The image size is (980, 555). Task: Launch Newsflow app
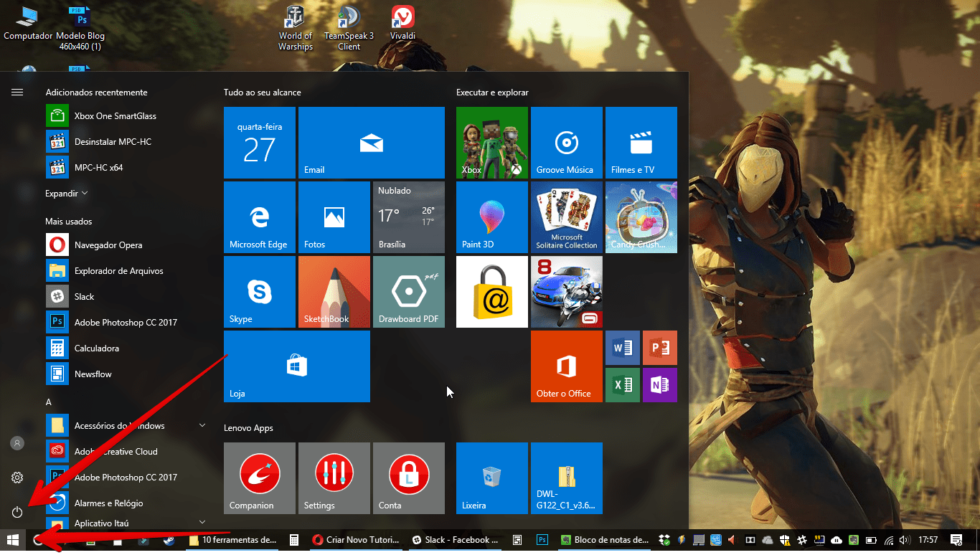click(x=122, y=374)
